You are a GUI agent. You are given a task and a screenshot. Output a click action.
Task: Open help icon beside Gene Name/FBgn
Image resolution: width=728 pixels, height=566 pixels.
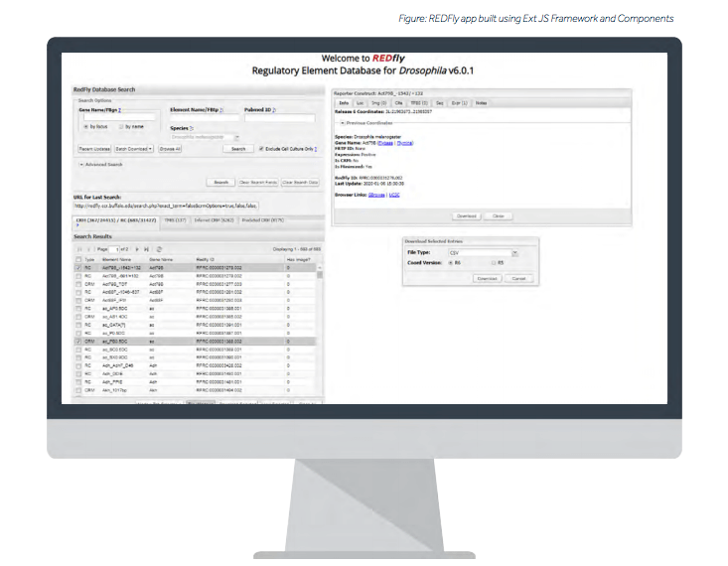click(119, 110)
